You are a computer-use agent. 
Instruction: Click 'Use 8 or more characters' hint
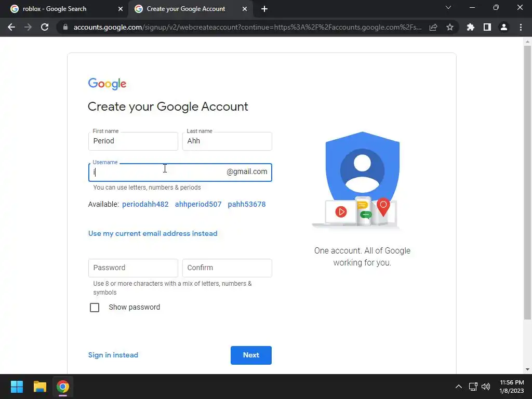click(172, 288)
